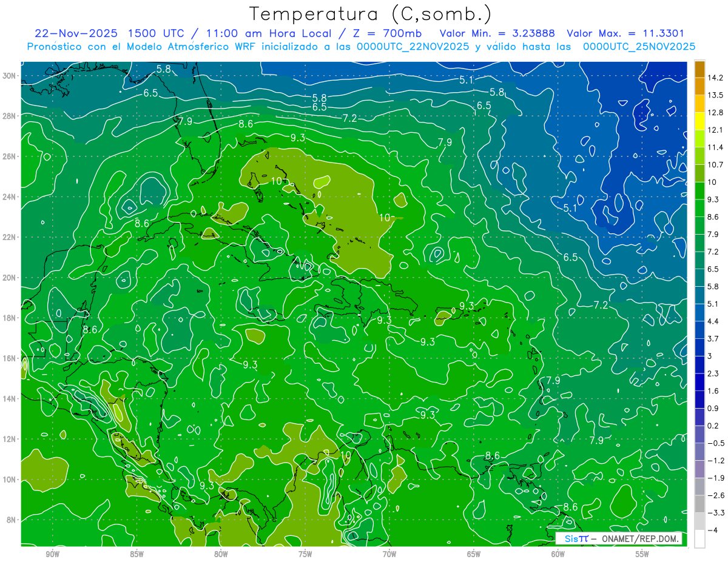
Task: Click the 'Valor Max. = 11.3301' text
Action: [625, 33]
